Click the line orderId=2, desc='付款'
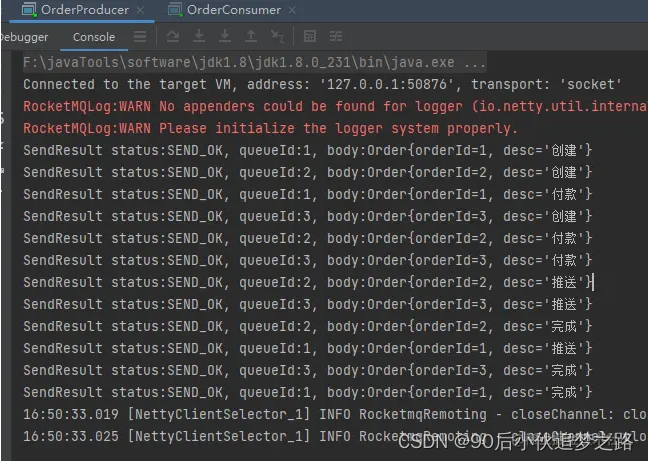650x461 pixels. click(x=308, y=238)
